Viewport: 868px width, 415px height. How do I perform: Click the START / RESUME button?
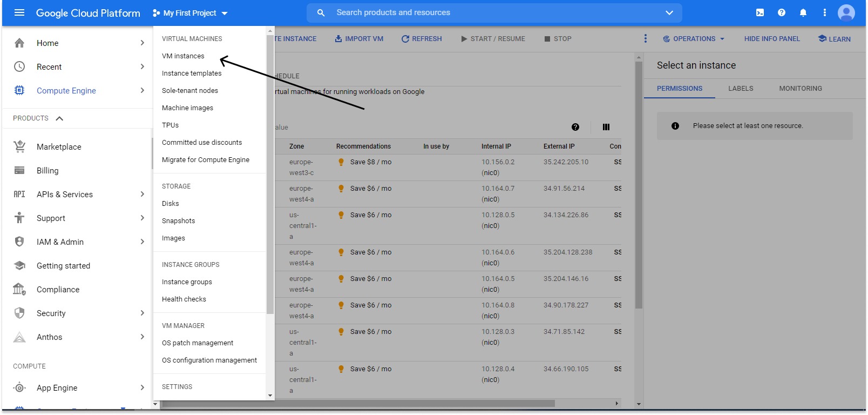tap(493, 39)
